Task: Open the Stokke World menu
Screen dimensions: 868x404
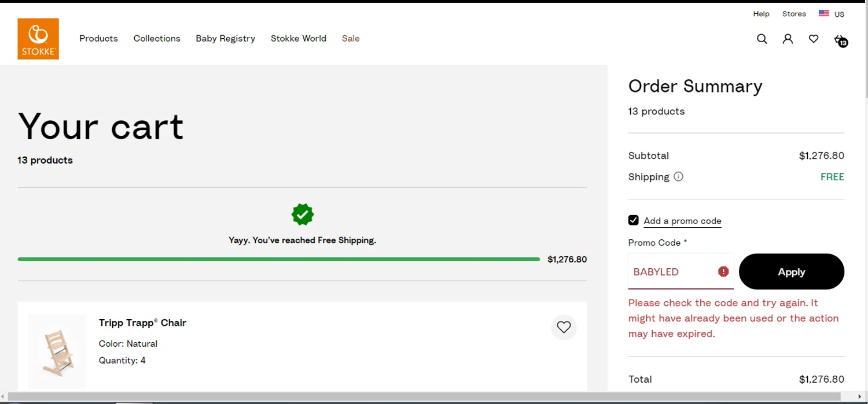Action: [x=299, y=38]
